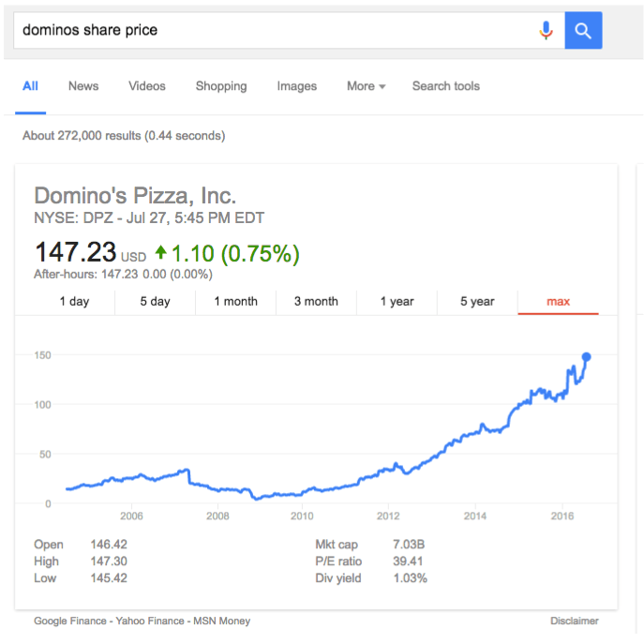Screen dimensions: 644x644
Task: Open the Yahoo Finance link
Action: click(149, 621)
